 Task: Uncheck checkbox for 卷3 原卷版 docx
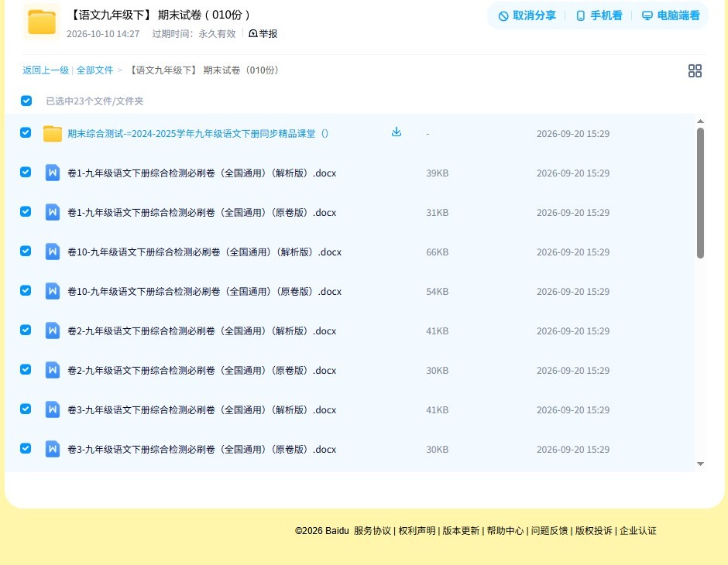[x=26, y=448]
